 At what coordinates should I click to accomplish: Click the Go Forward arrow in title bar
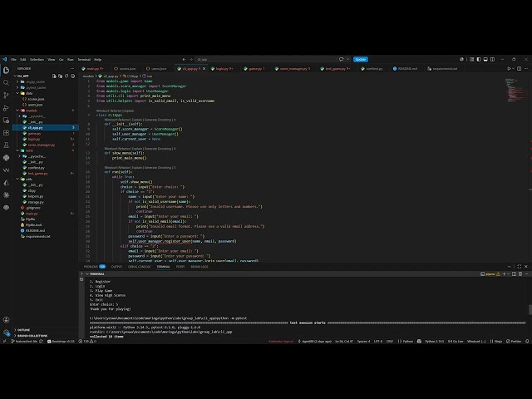click(x=191, y=59)
